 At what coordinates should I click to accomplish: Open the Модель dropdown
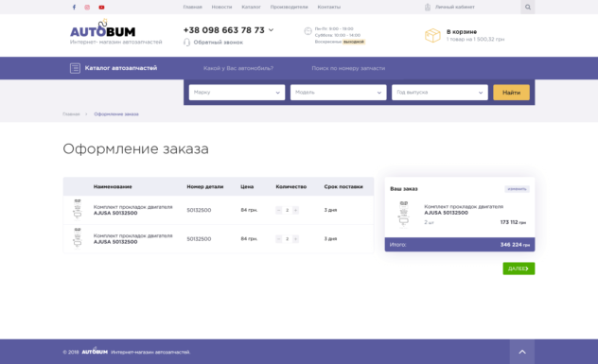pyautogui.click(x=339, y=93)
